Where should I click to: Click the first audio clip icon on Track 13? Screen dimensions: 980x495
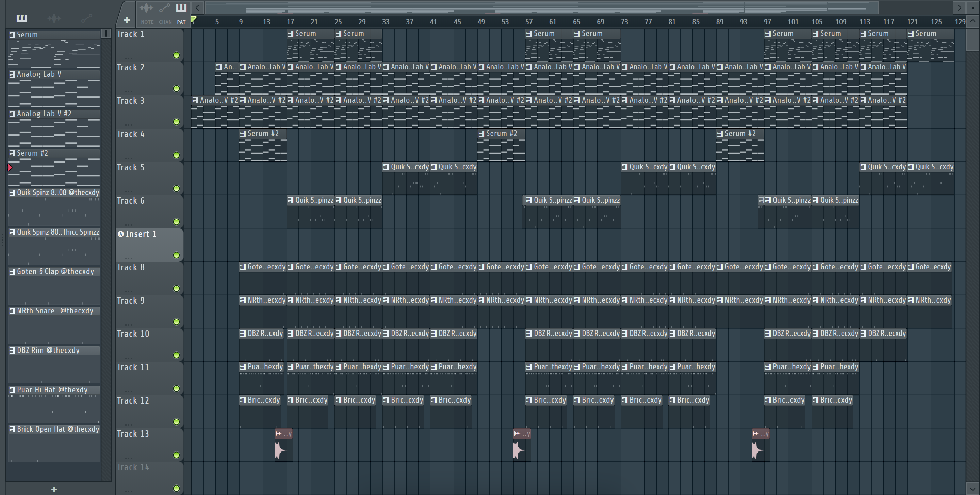278,433
